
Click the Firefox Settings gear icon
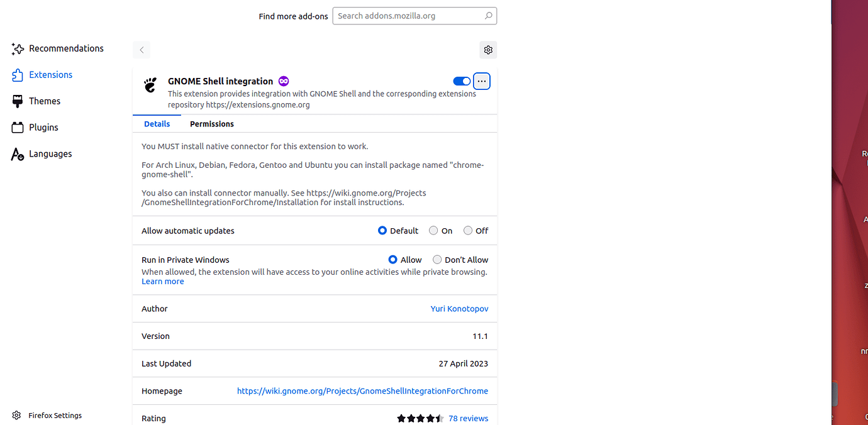(x=16, y=416)
